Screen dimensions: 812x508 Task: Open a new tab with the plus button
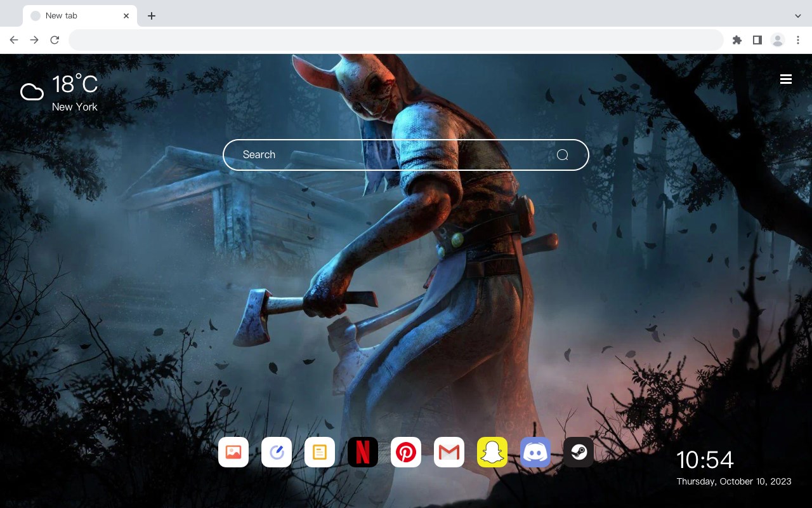coord(151,16)
